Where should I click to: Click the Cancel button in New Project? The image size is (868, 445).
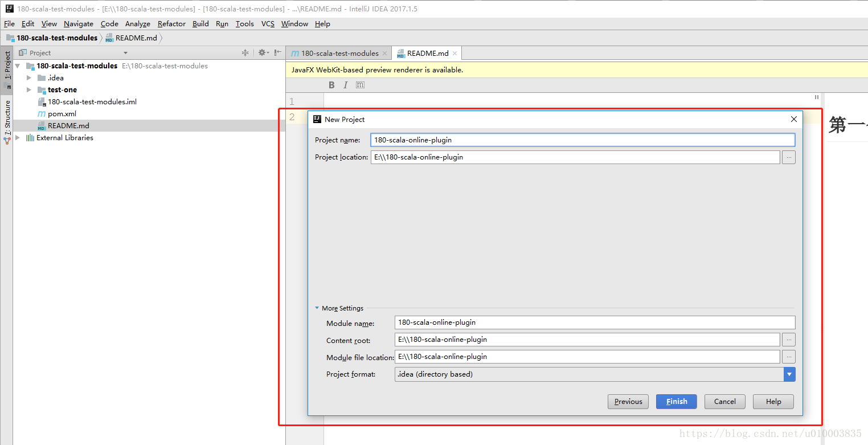pos(725,402)
